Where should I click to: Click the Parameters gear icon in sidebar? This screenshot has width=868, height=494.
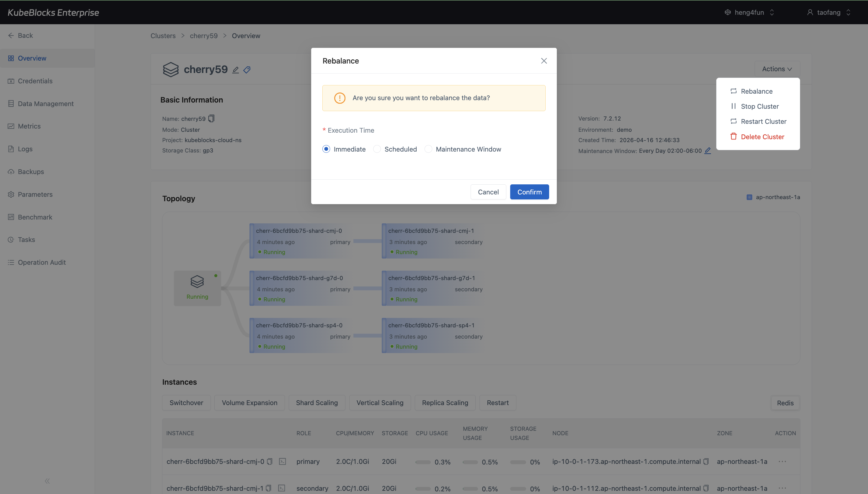click(11, 194)
